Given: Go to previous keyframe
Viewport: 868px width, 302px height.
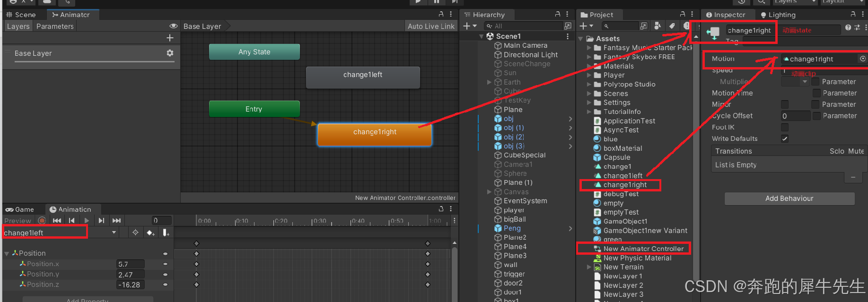Looking at the screenshot, I should tap(72, 221).
